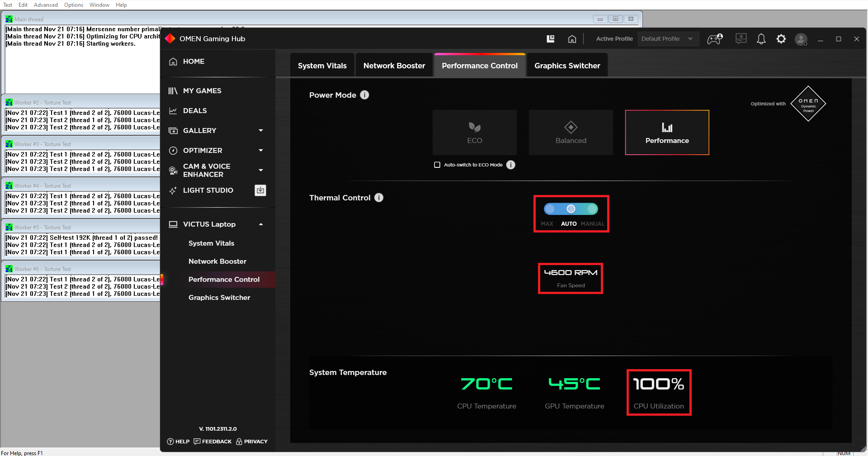Select the Performance power mode

(x=667, y=133)
